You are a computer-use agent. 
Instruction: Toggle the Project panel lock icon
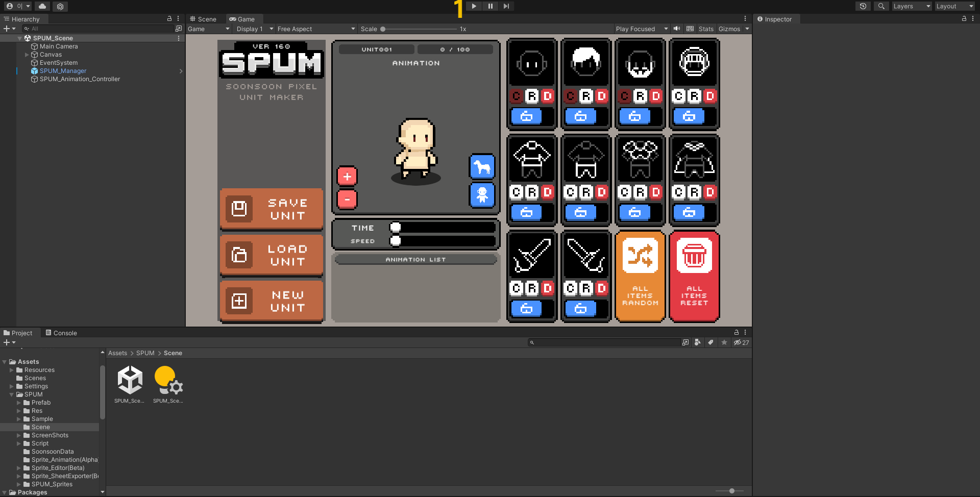coord(737,332)
